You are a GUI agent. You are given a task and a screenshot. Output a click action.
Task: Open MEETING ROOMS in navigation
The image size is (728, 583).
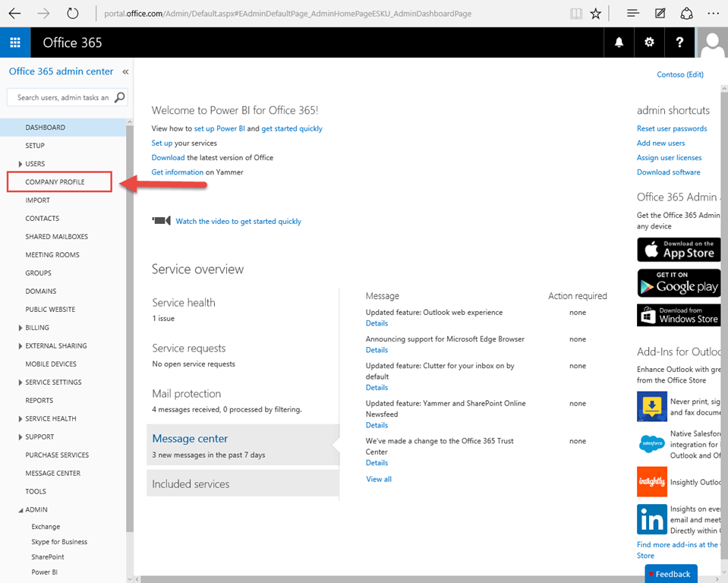(52, 255)
